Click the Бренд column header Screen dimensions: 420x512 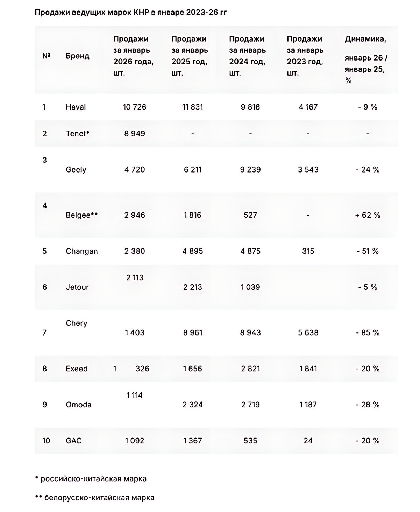(x=77, y=56)
